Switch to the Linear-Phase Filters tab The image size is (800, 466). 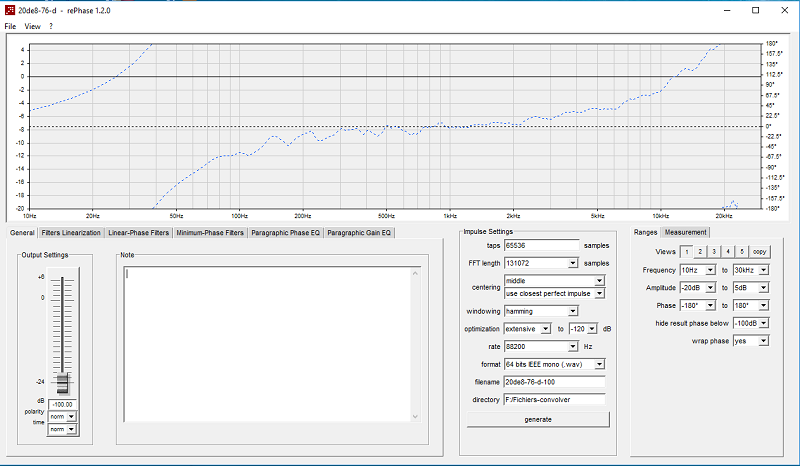(138, 233)
